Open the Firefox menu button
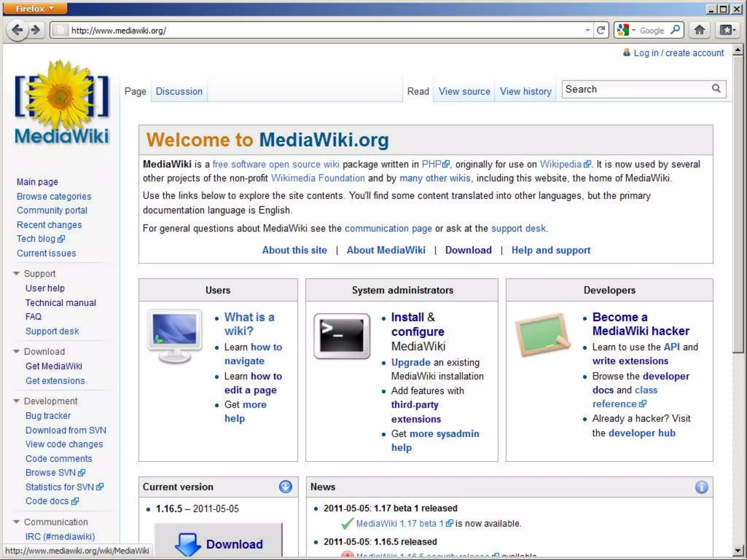Viewport: 747px width, 560px height. (x=35, y=8)
